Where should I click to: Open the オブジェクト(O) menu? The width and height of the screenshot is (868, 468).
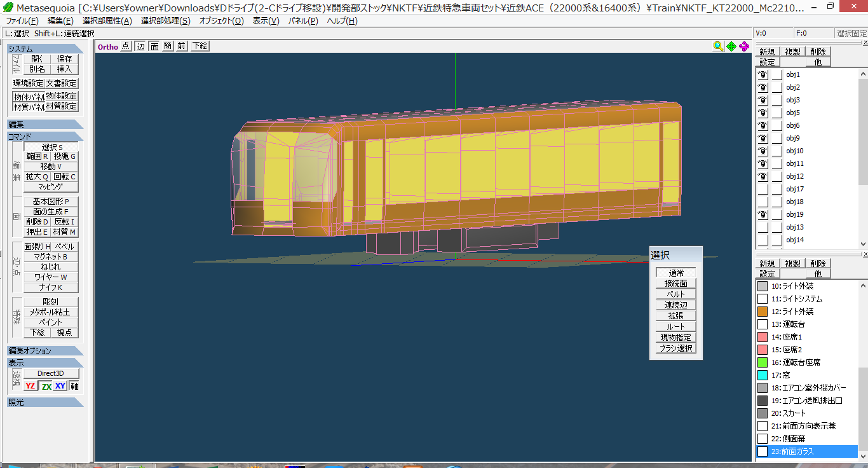(221, 21)
